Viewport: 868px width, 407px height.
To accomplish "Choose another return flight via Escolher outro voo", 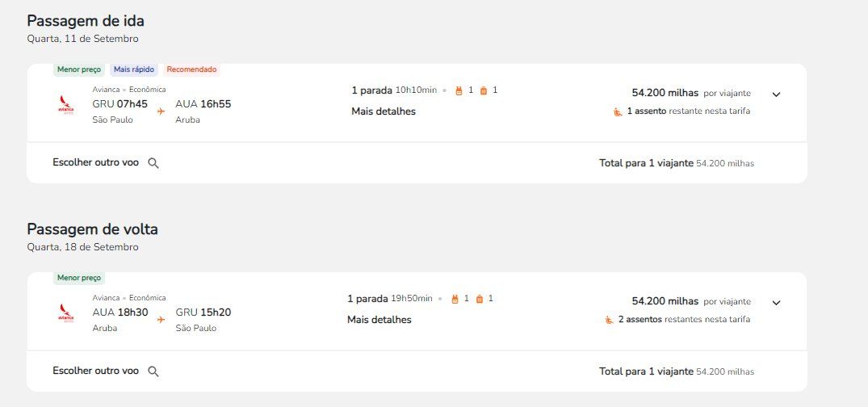I will tap(96, 371).
